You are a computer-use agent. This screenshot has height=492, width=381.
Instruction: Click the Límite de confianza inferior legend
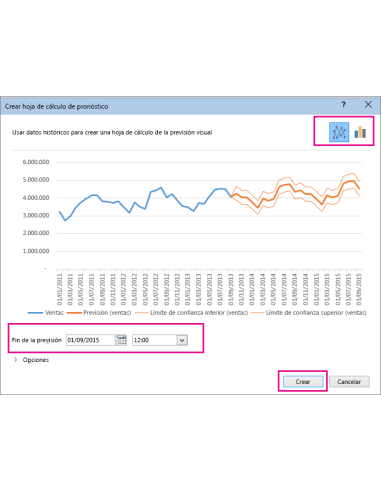pyautogui.click(x=191, y=313)
